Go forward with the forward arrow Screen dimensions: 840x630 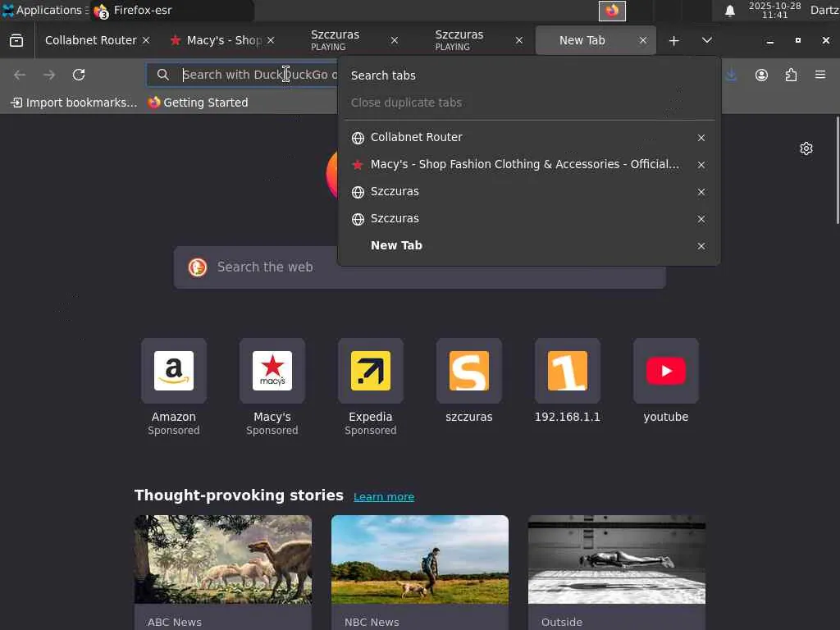coord(49,75)
